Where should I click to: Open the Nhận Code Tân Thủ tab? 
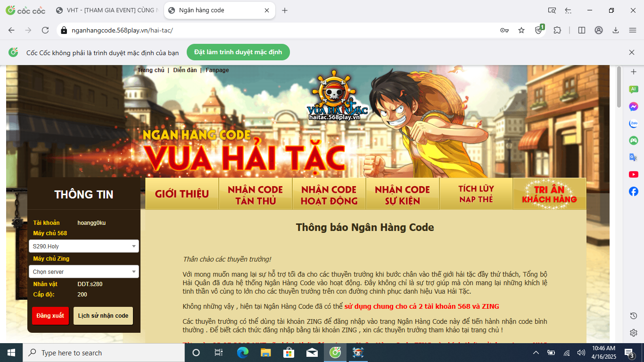[256, 194]
